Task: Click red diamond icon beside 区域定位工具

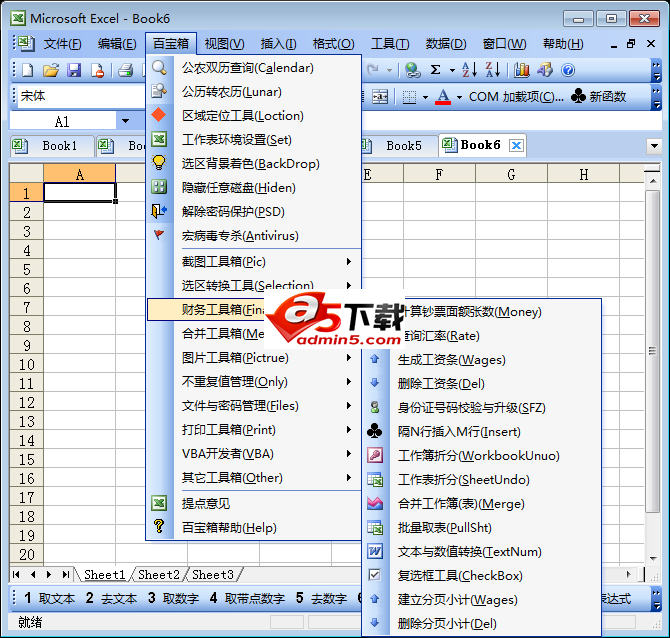Action: tap(159, 115)
